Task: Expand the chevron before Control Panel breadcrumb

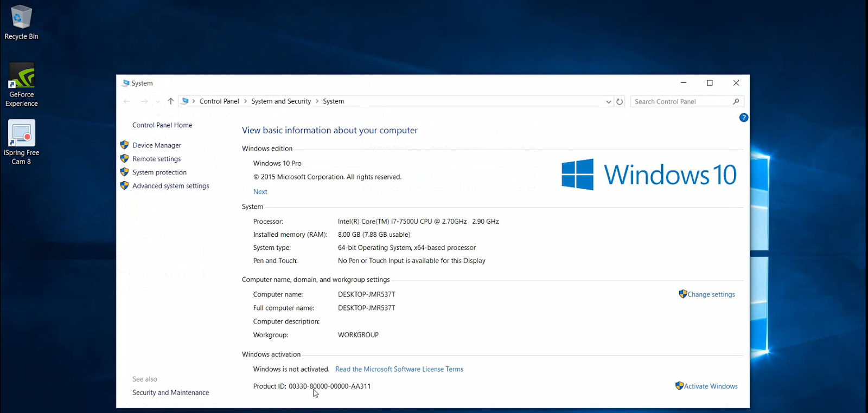Action: point(194,101)
